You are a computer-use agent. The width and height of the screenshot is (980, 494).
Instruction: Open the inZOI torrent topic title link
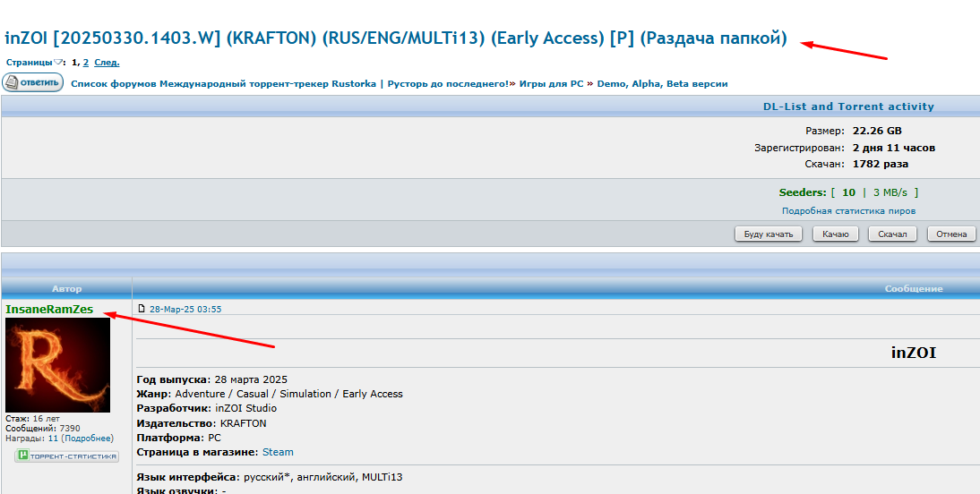click(x=396, y=38)
